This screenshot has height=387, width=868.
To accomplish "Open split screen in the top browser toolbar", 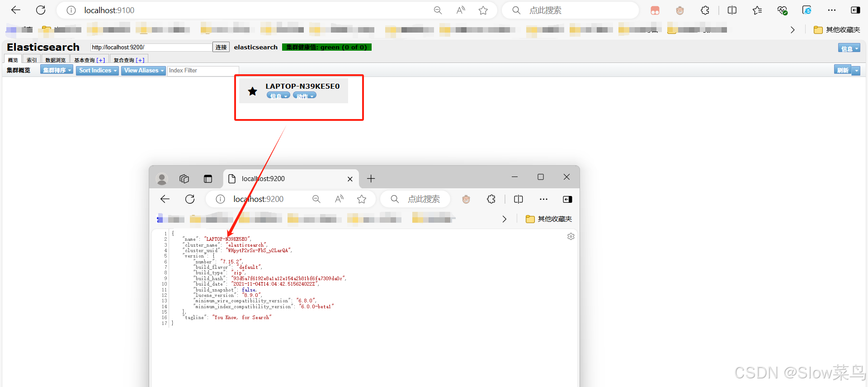I will click(x=732, y=10).
